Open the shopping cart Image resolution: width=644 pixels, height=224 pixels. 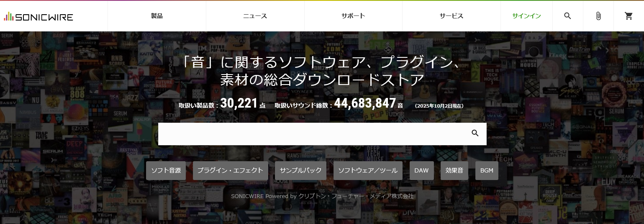click(x=629, y=16)
